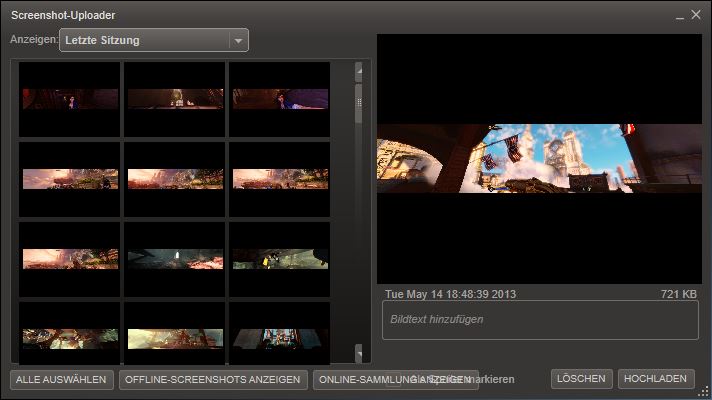Toggle the 'Als Spoiler markieren' checkbox
712x400 pixels.
point(393,380)
